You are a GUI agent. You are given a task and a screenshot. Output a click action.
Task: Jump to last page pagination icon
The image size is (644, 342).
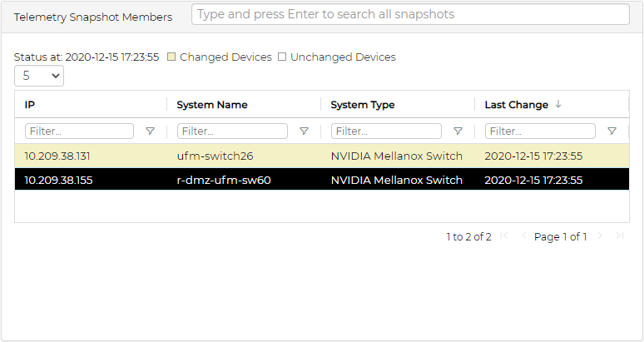pos(618,237)
